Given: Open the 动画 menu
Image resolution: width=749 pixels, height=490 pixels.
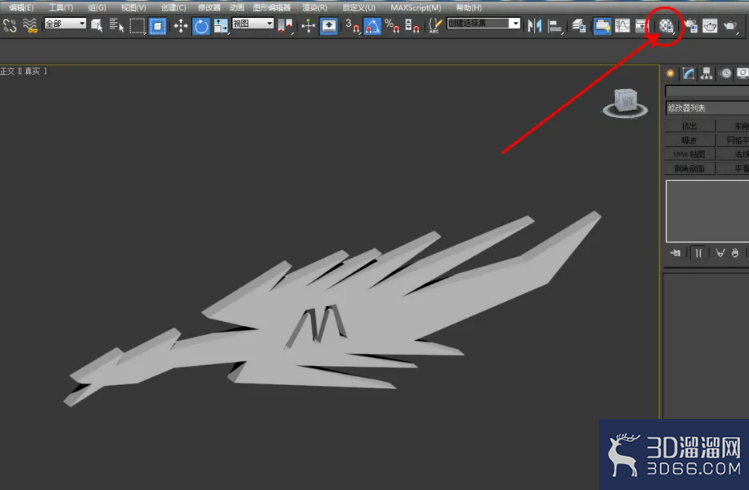Looking at the screenshot, I should 237,8.
